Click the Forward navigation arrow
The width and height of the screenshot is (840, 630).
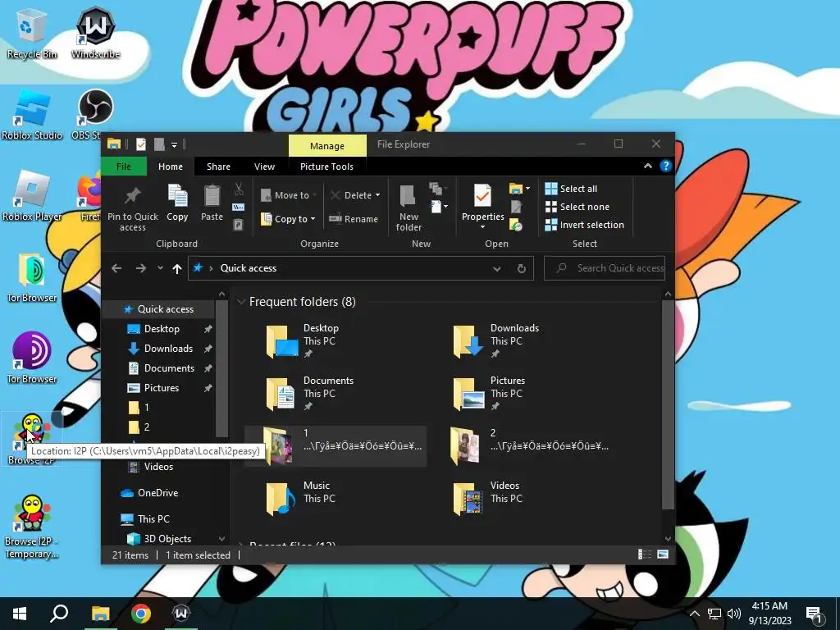pyautogui.click(x=141, y=268)
